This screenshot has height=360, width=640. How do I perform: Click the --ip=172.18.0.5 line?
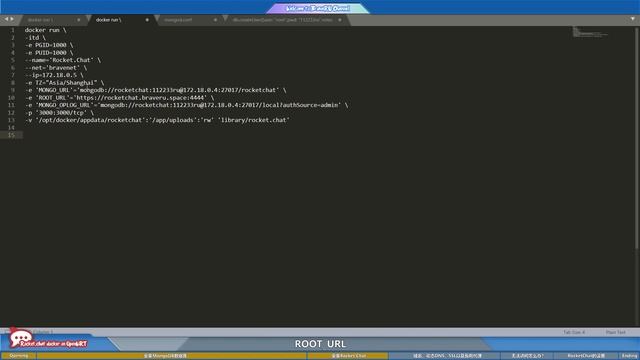pos(54,75)
